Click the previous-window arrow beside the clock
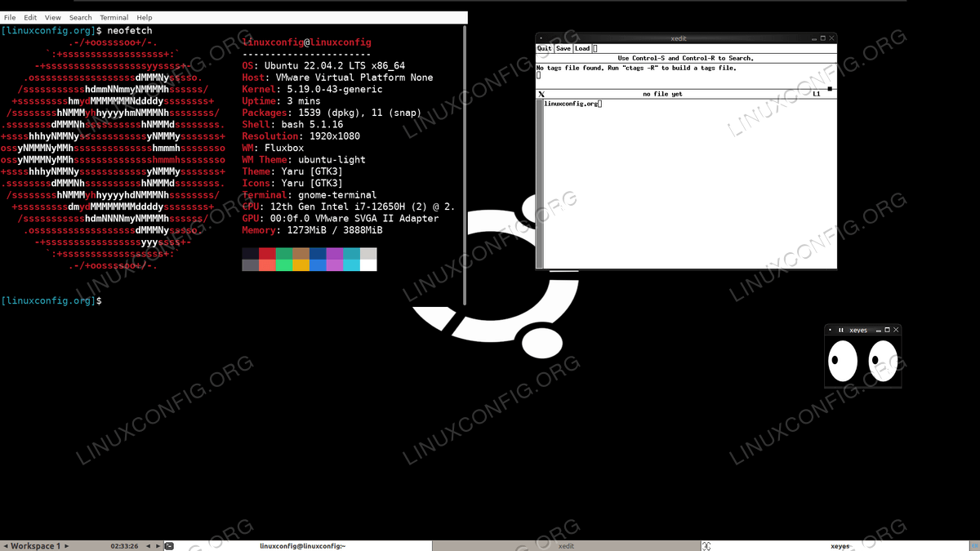Image resolution: width=980 pixels, height=551 pixels. (148, 546)
